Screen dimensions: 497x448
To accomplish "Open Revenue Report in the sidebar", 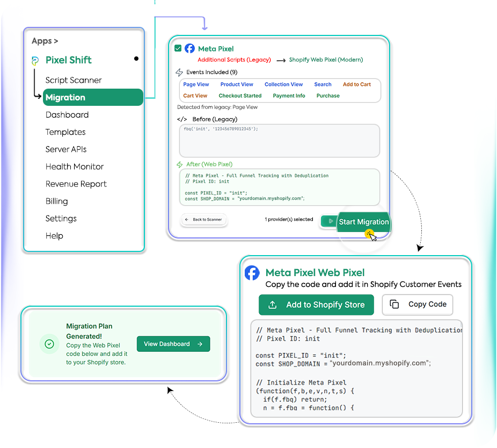I will [76, 184].
